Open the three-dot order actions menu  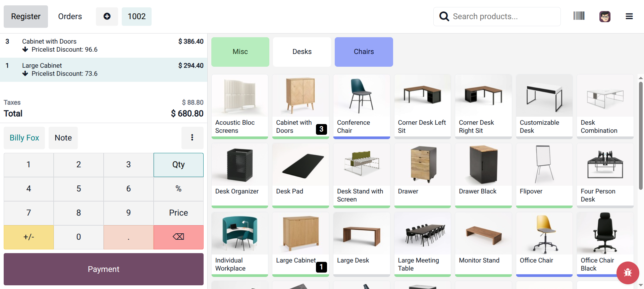pos(192,137)
